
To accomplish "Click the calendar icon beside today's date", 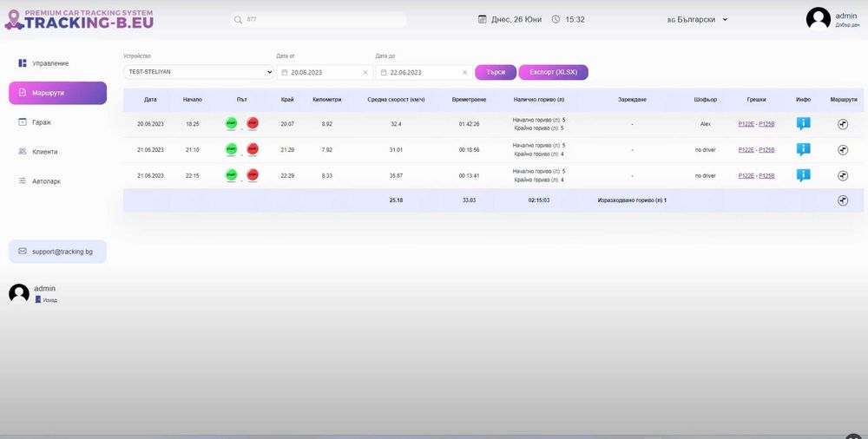I will click(482, 19).
